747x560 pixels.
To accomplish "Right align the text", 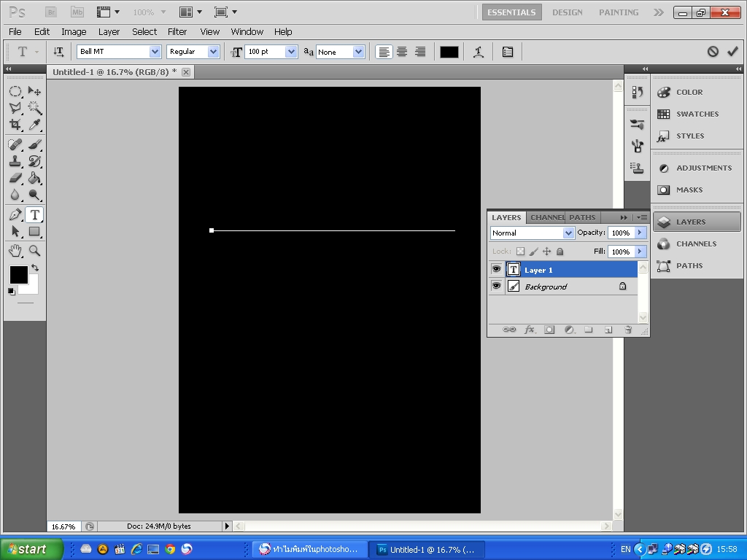I will 420,52.
